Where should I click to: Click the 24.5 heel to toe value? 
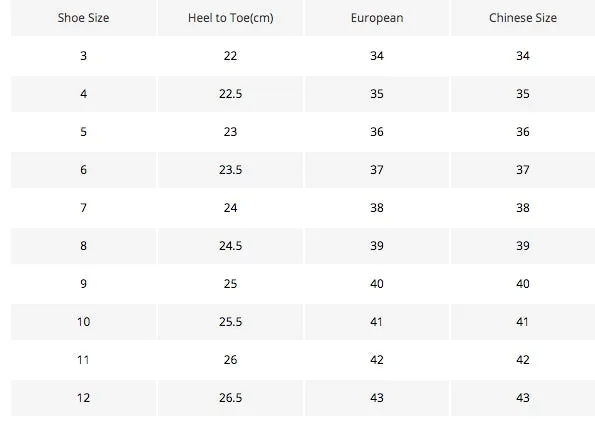pos(230,246)
